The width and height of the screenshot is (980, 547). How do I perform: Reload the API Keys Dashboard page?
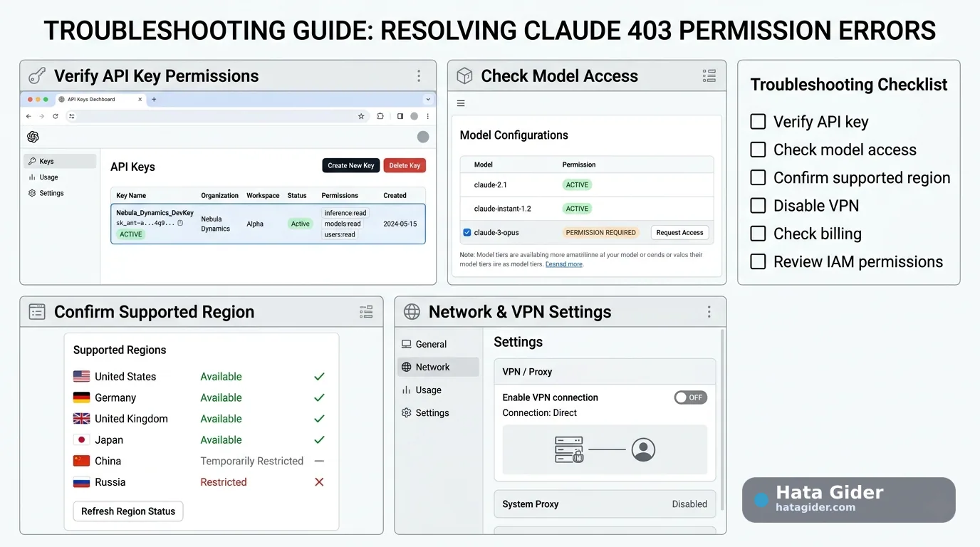coord(56,116)
